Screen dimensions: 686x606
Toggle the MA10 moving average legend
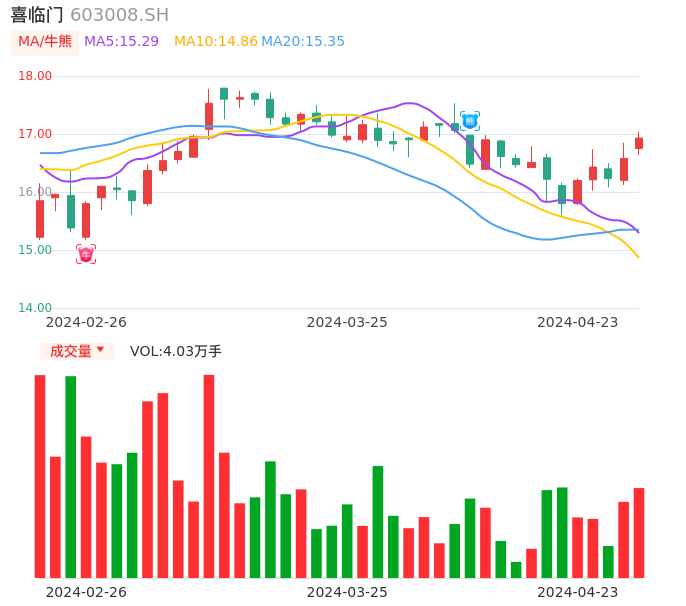point(216,42)
